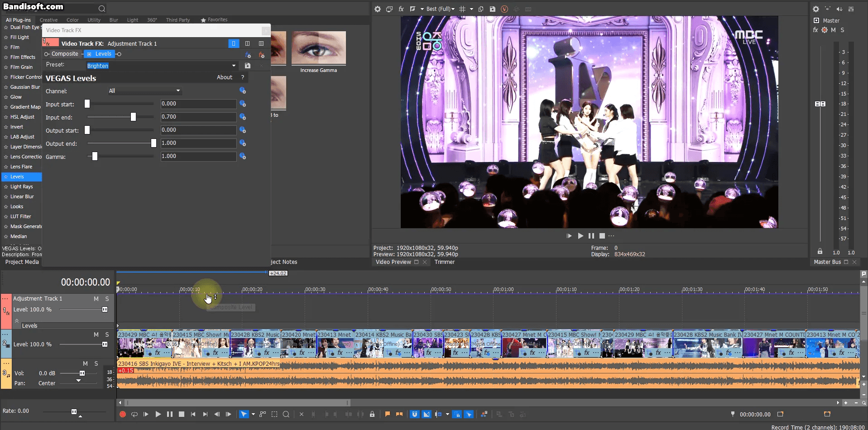Go to end of project
Screen dimensions: 868x430
205,414
